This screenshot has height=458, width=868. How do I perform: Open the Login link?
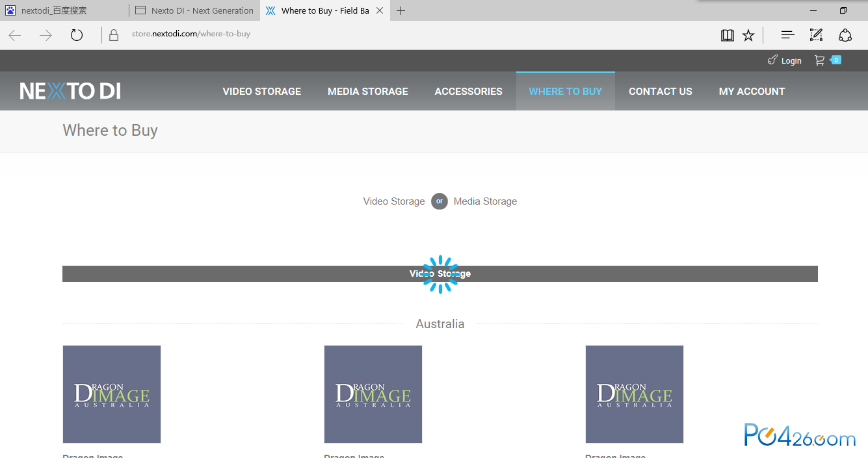pyautogui.click(x=785, y=60)
